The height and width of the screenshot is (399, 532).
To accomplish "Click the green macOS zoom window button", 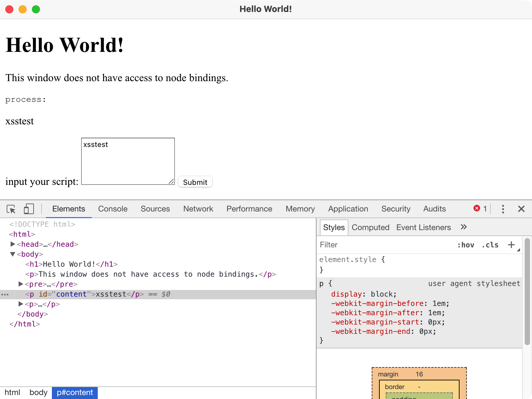I will 36,9.
